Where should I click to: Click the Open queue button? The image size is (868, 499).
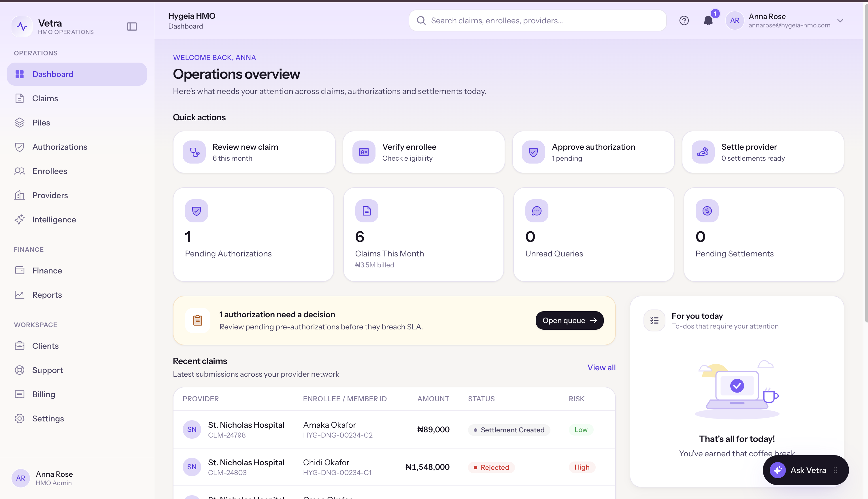pos(569,320)
